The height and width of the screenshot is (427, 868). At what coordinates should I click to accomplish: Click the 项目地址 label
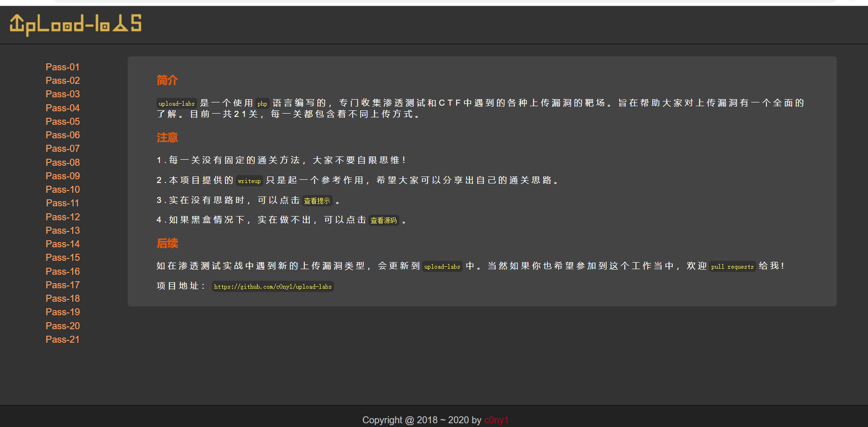181,286
